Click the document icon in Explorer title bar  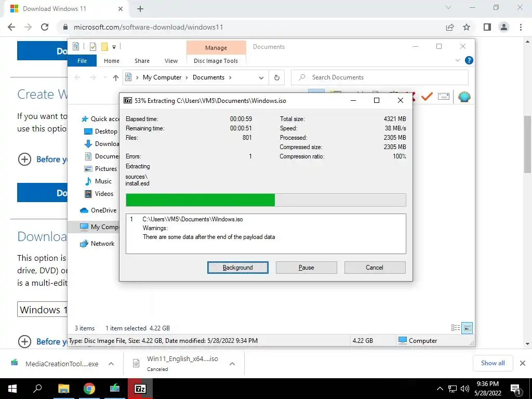tap(76, 46)
